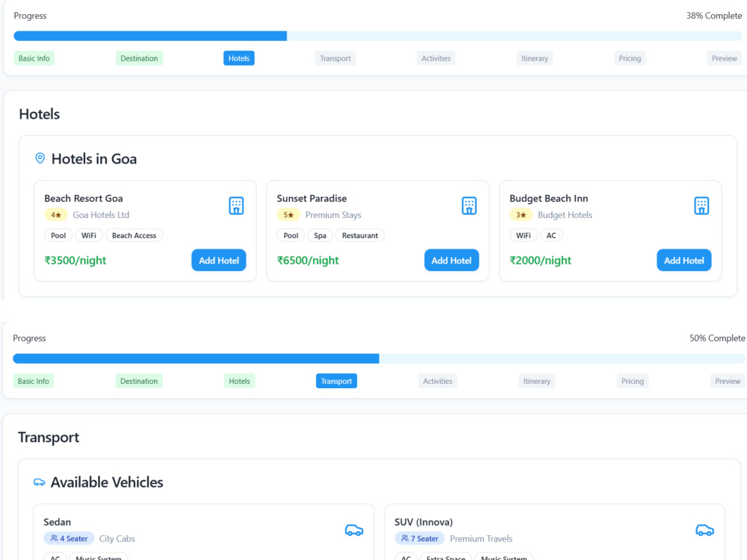Click the location pin icon beside Hotels in Goa

tap(40, 158)
